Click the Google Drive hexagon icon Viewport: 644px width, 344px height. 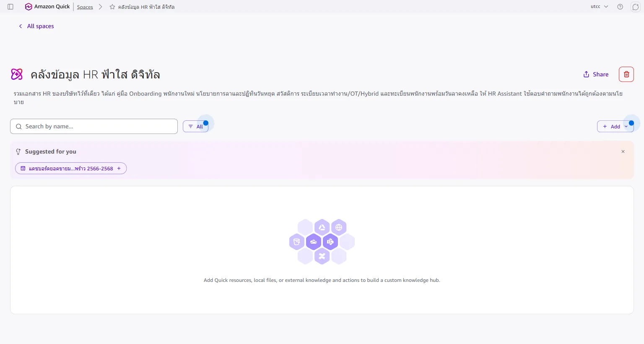click(x=322, y=227)
